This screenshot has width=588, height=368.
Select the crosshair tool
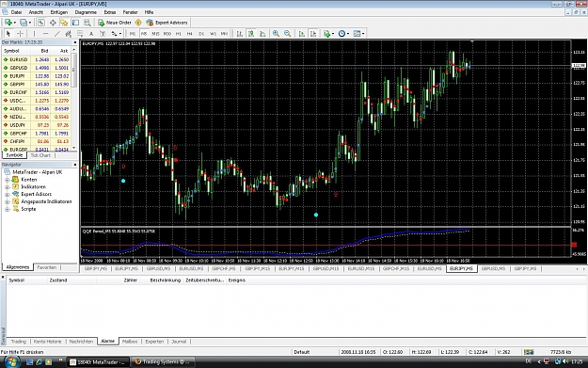point(20,34)
